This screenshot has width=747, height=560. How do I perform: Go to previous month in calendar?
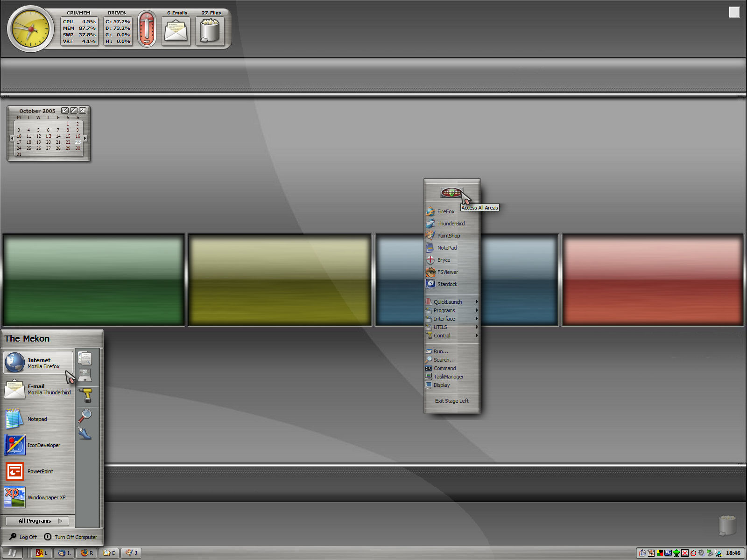tap(12, 138)
